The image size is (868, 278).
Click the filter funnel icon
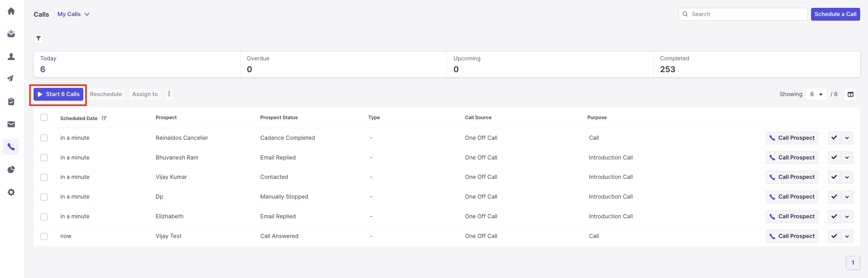point(38,39)
